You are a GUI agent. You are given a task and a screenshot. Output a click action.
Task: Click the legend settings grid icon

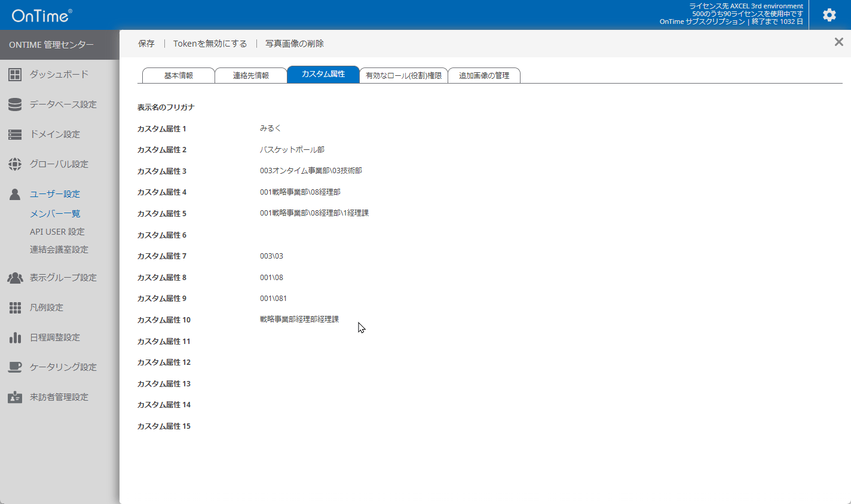15,308
